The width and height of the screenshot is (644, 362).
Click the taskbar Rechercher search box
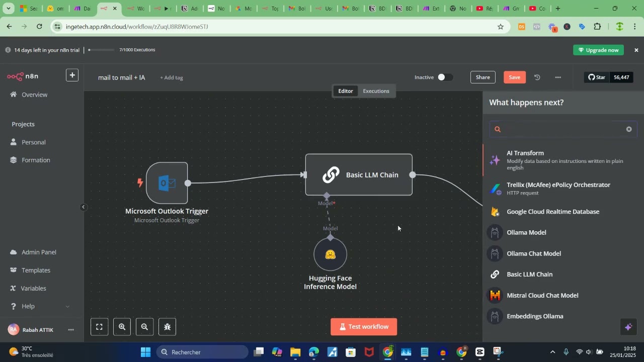[x=202, y=352]
